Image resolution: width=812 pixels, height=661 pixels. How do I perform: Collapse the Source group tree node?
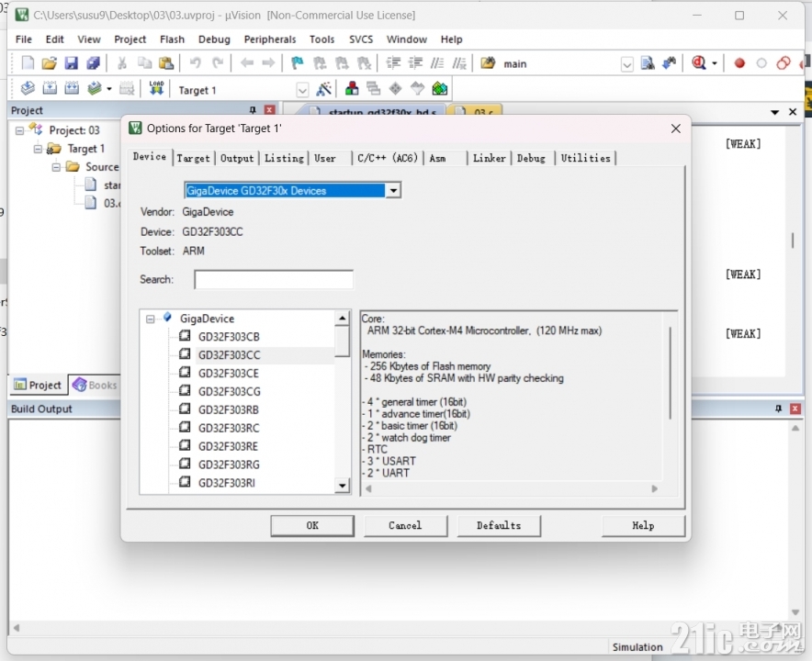click(x=56, y=167)
